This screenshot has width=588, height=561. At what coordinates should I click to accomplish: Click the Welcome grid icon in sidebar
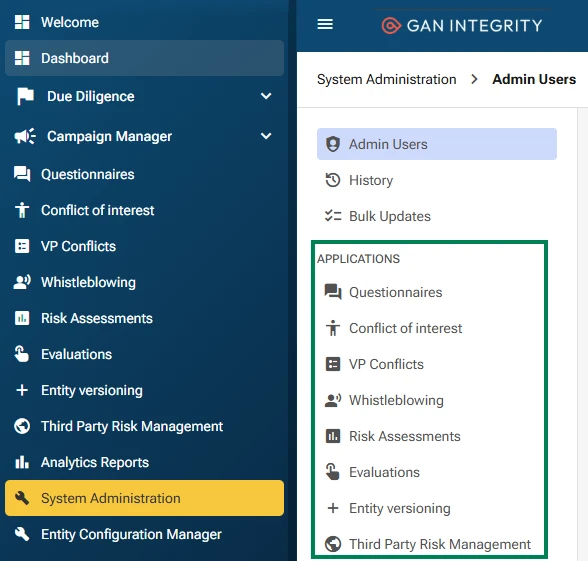click(x=22, y=22)
